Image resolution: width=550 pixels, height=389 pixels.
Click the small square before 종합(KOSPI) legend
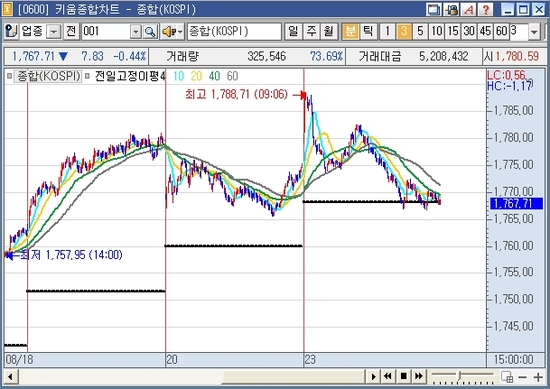pos(9,76)
